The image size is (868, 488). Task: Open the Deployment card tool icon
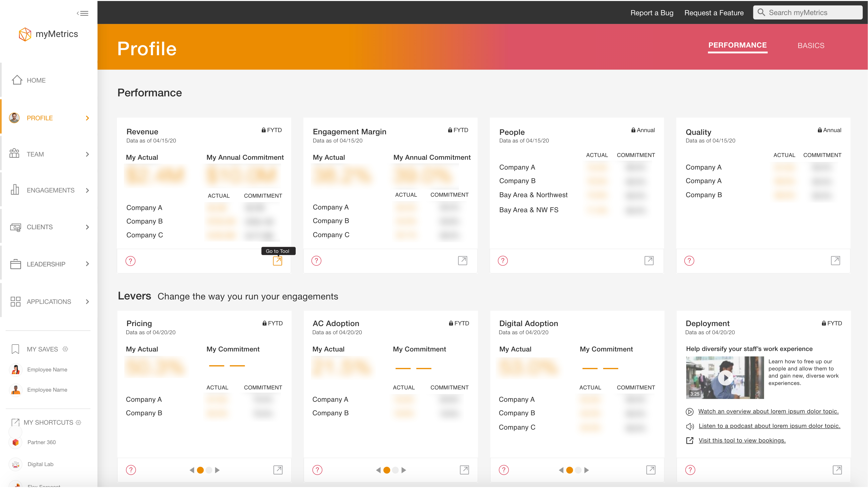[837, 470]
